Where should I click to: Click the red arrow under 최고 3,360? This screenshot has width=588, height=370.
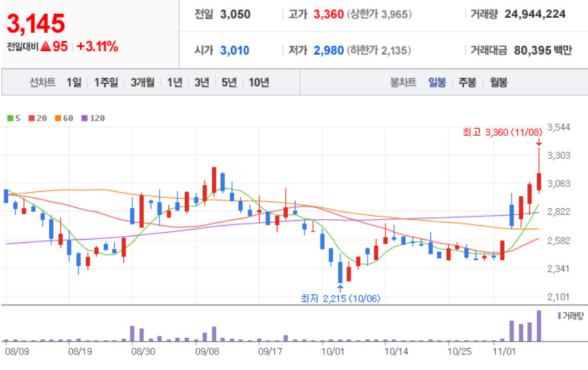[x=539, y=142]
